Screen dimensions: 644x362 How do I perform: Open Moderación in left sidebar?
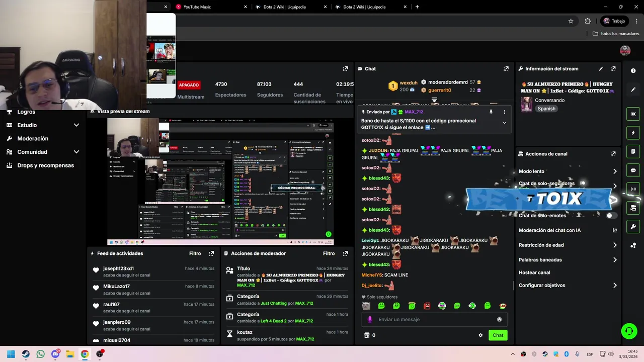[33, 139]
